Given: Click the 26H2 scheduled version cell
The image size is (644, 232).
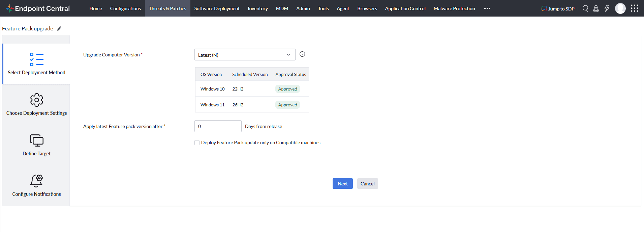Looking at the screenshot, I should 238,105.
